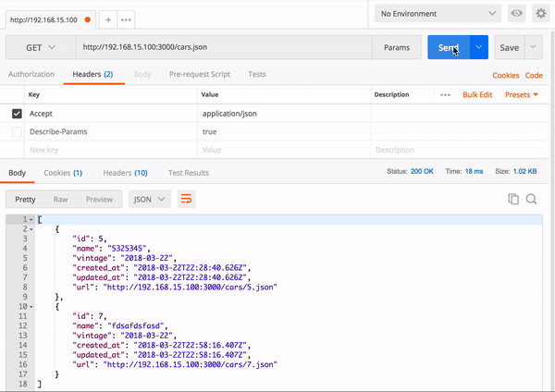Open the Code link

(x=534, y=76)
